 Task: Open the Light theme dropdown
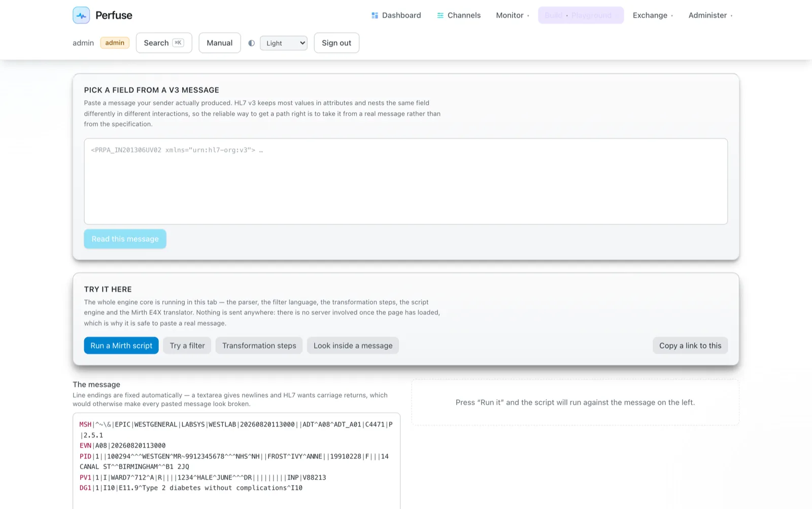pos(284,43)
